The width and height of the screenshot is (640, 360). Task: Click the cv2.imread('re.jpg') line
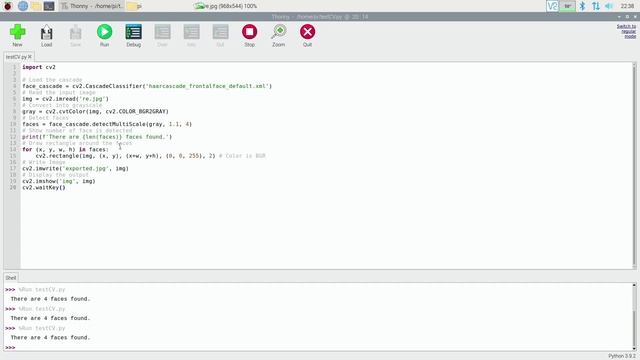pyautogui.click(x=65, y=99)
